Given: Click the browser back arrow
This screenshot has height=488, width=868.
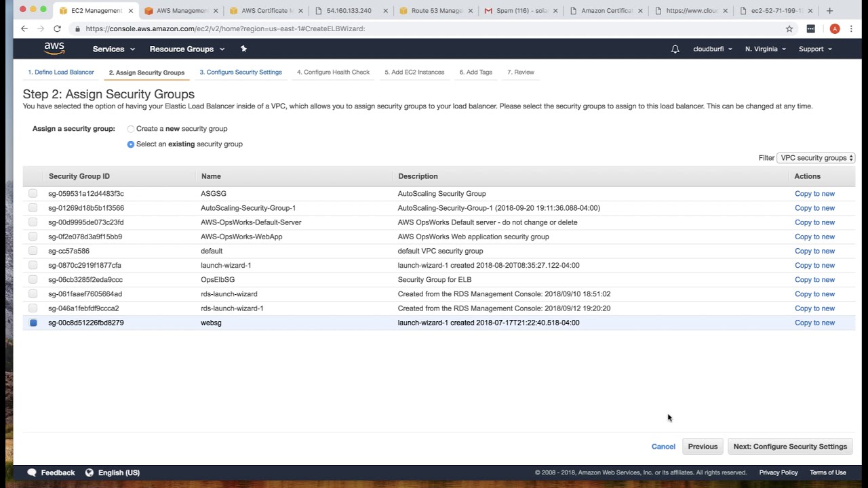Looking at the screenshot, I should [x=24, y=28].
